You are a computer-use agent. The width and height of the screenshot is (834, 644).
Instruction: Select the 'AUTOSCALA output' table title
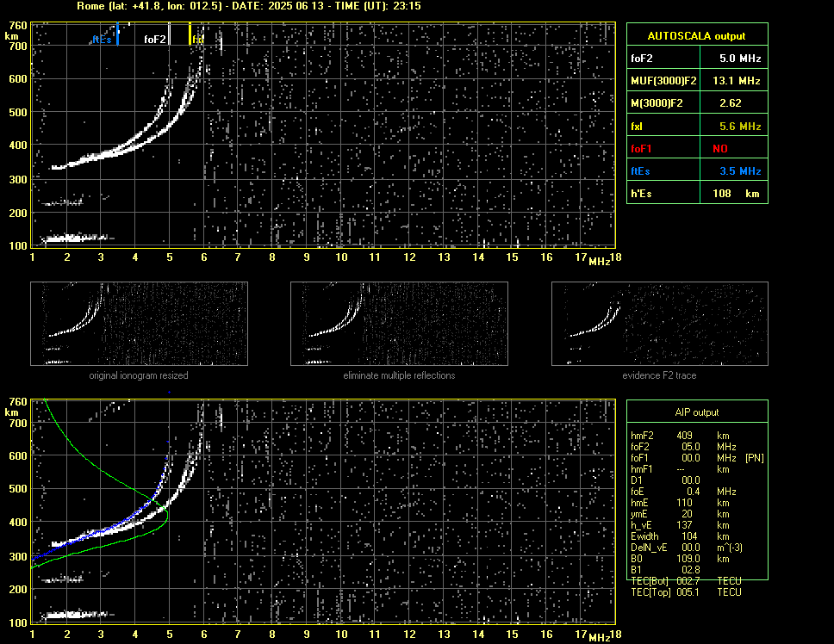pos(696,36)
